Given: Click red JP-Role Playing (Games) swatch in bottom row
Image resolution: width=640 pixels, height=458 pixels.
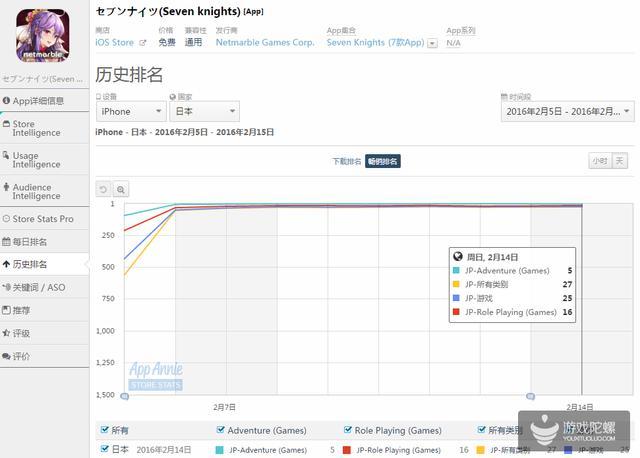Looking at the screenshot, I should (347, 450).
